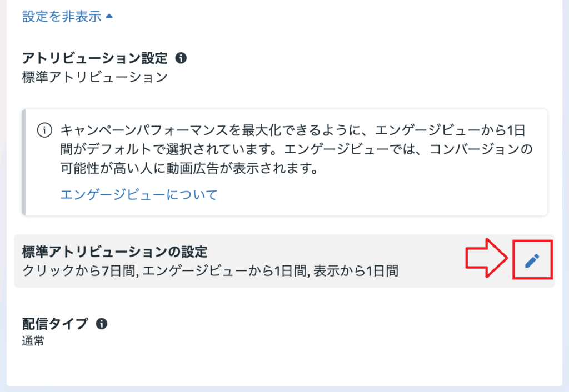569x392 pixels.
Task: Collapse settings via the small up caret
Action: 109,17
